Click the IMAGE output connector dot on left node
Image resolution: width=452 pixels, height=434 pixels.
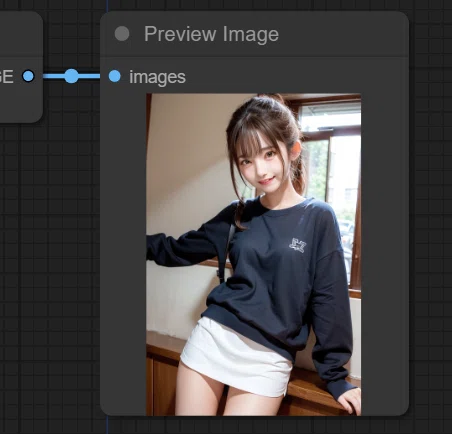(28, 76)
